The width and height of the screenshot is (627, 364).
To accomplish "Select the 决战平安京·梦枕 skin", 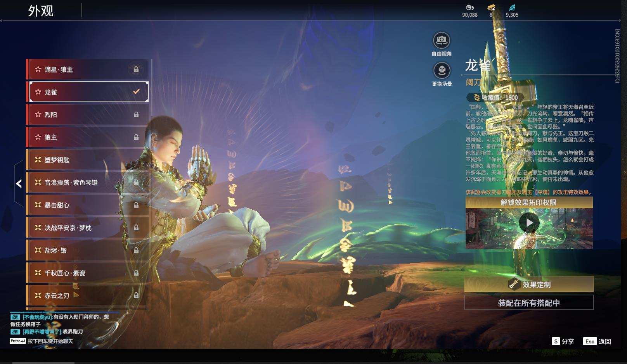I will [x=88, y=228].
